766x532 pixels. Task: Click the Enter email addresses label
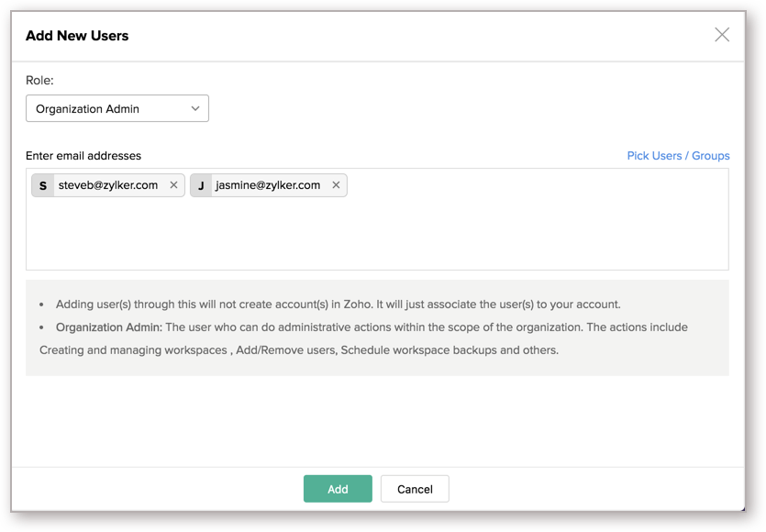83,156
